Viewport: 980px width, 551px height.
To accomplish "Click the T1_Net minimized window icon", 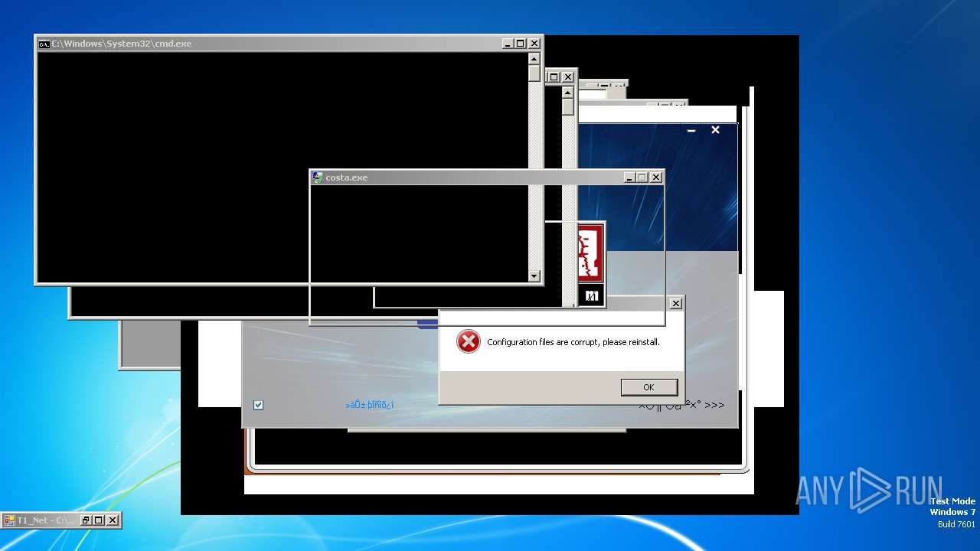I will (x=9, y=520).
